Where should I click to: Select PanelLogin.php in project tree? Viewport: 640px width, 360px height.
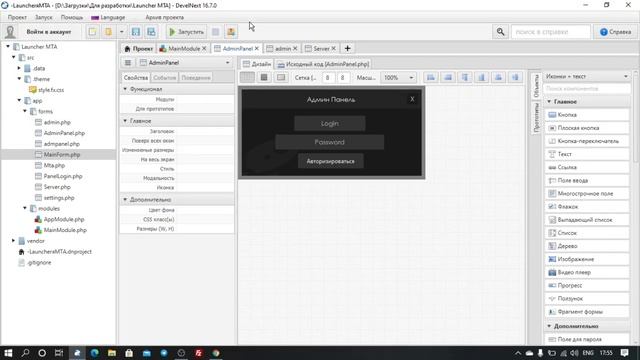coord(63,176)
